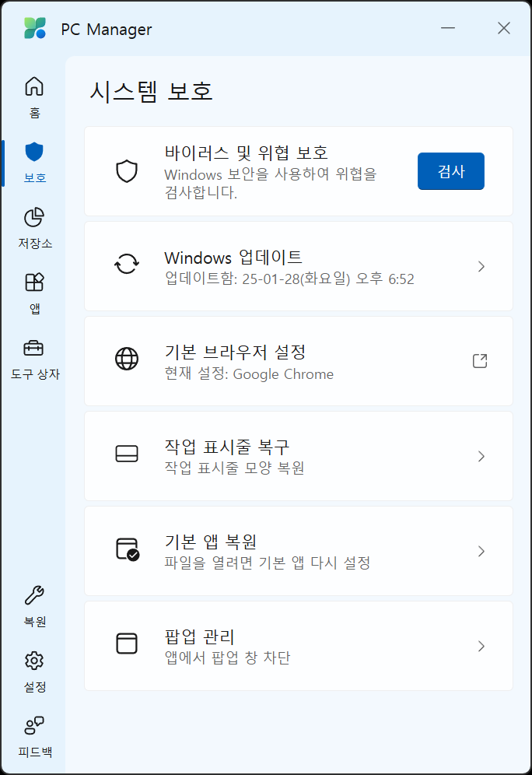Click the window icon beside 팝업 관리
Image resolution: width=532 pixels, height=775 pixels.
(127, 643)
